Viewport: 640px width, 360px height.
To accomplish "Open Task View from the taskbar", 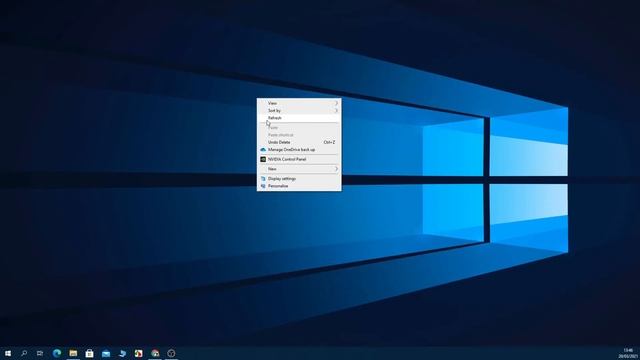I will click(40, 353).
